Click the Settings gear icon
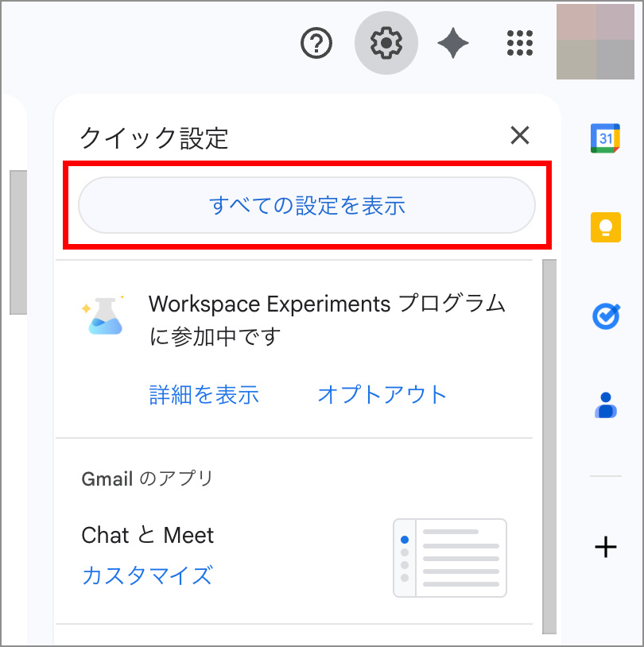This screenshot has height=647, width=644. (x=386, y=43)
